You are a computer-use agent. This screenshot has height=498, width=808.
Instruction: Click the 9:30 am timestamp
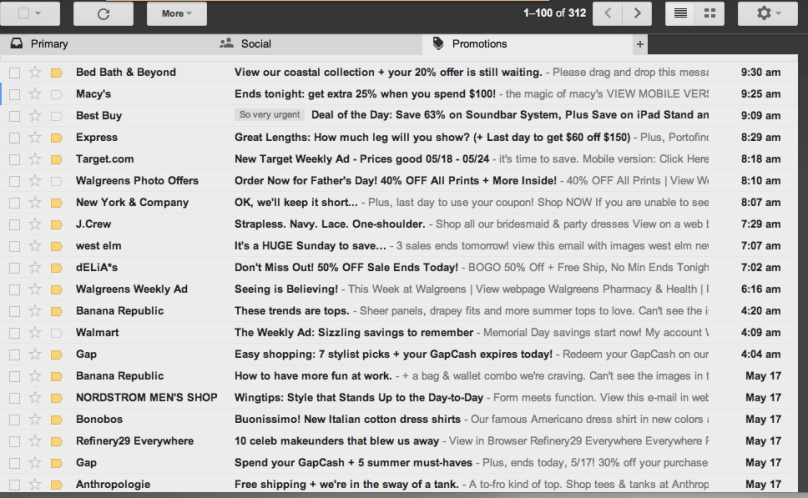(761, 72)
